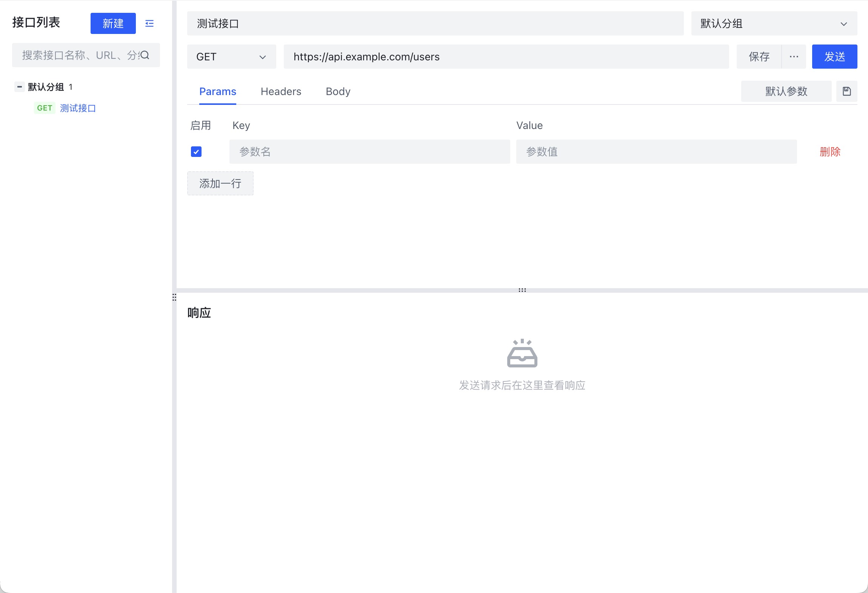Focus the request URL input field
868x593 pixels.
506,57
